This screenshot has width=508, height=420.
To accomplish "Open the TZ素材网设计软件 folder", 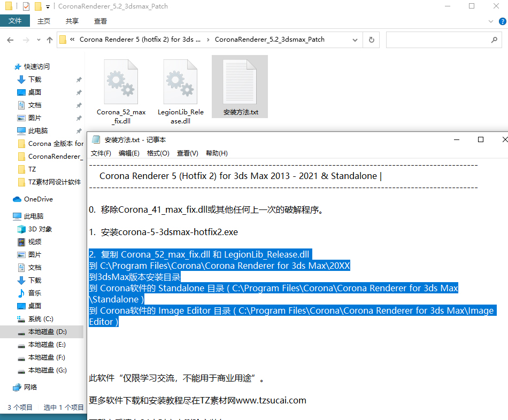I will tap(55, 182).
